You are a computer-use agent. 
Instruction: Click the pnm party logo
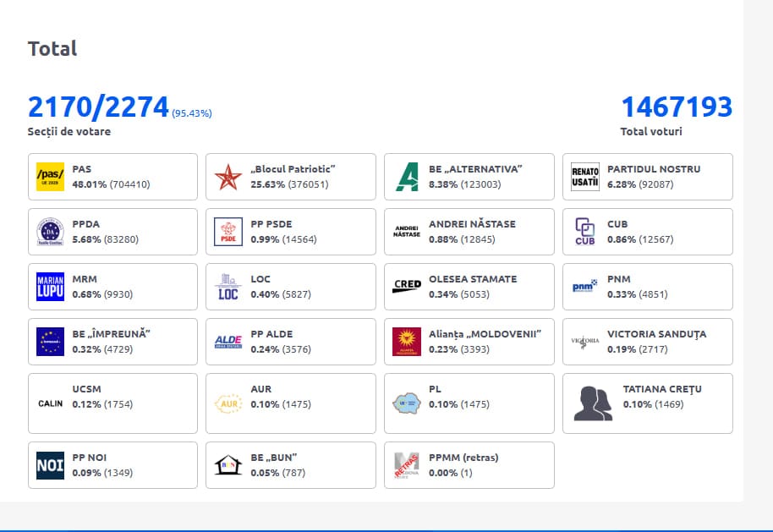pos(584,286)
